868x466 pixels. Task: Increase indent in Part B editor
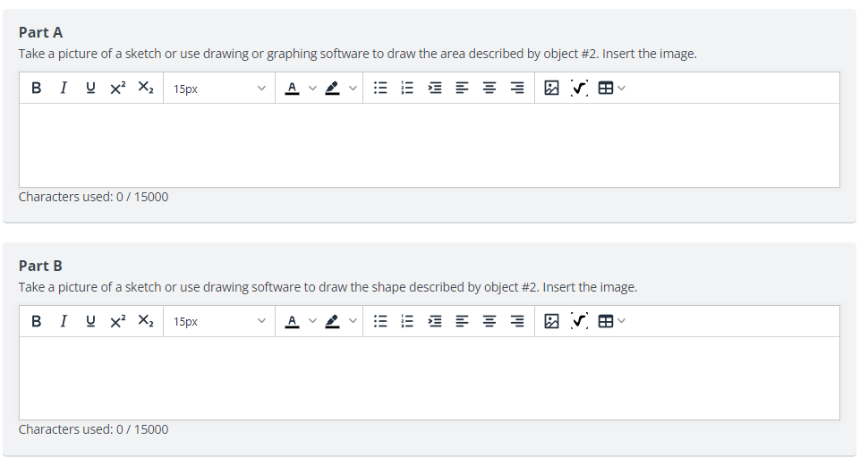click(435, 321)
